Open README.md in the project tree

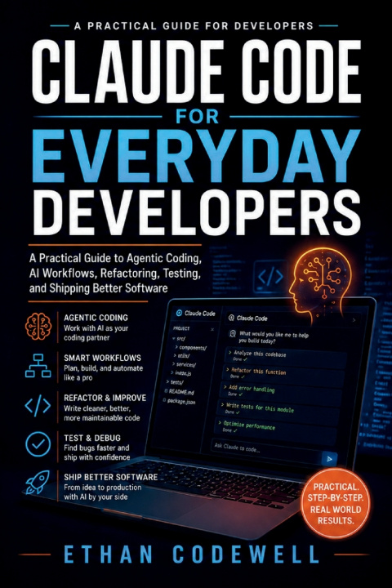(179, 392)
